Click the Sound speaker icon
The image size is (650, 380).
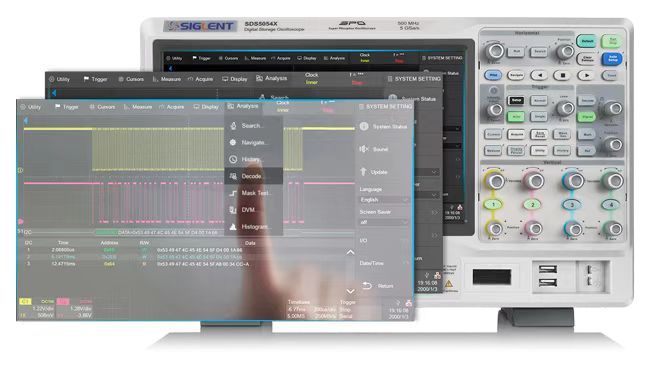[364, 149]
